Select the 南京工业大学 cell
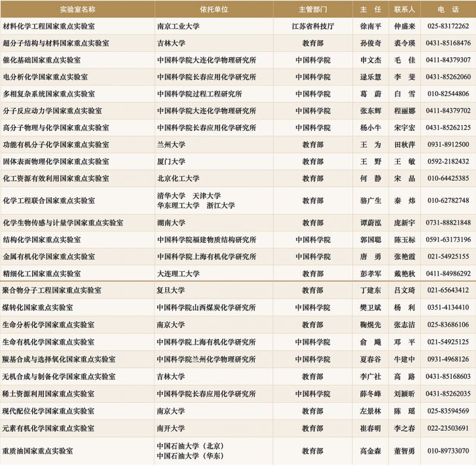The height and width of the screenshot is (467, 476). [178, 27]
